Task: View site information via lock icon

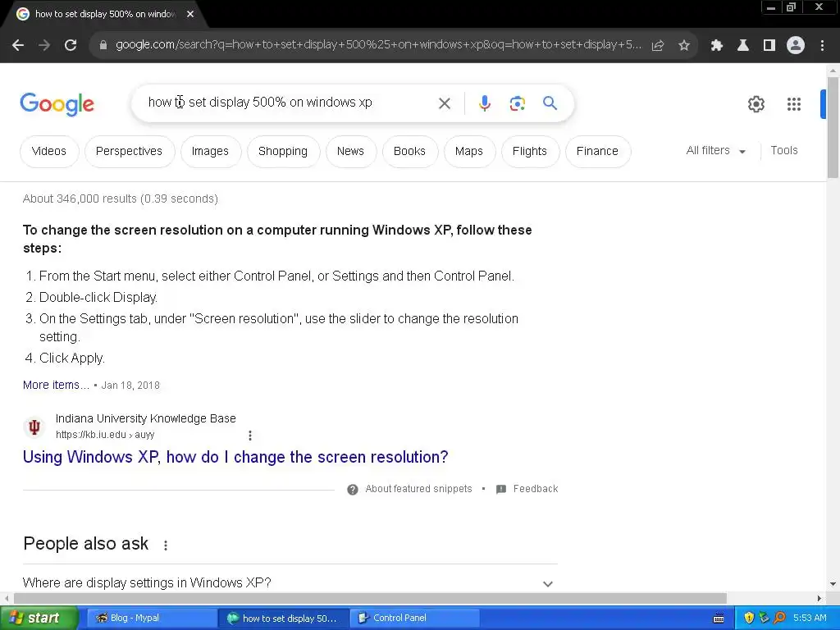Action: (103, 45)
